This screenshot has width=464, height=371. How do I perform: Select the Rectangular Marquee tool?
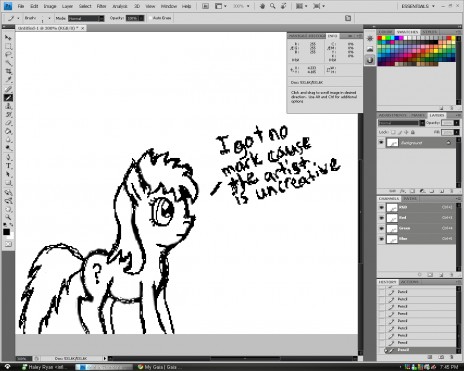(8, 46)
